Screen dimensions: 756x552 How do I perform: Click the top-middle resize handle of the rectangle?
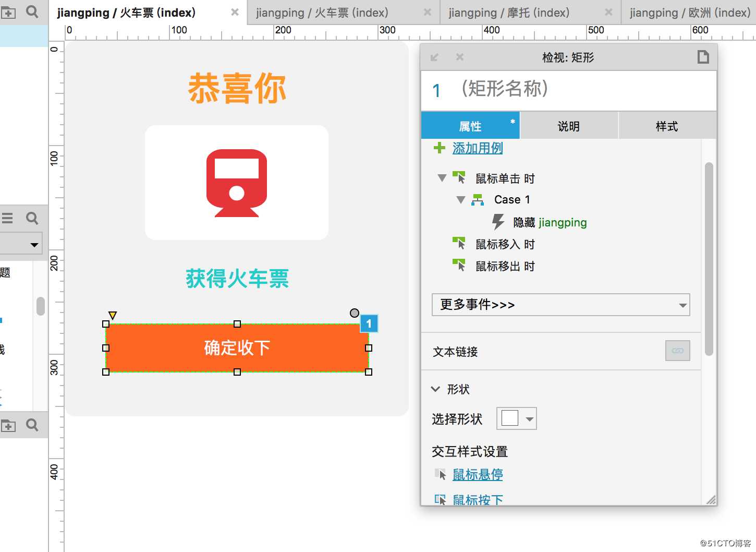tap(237, 324)
